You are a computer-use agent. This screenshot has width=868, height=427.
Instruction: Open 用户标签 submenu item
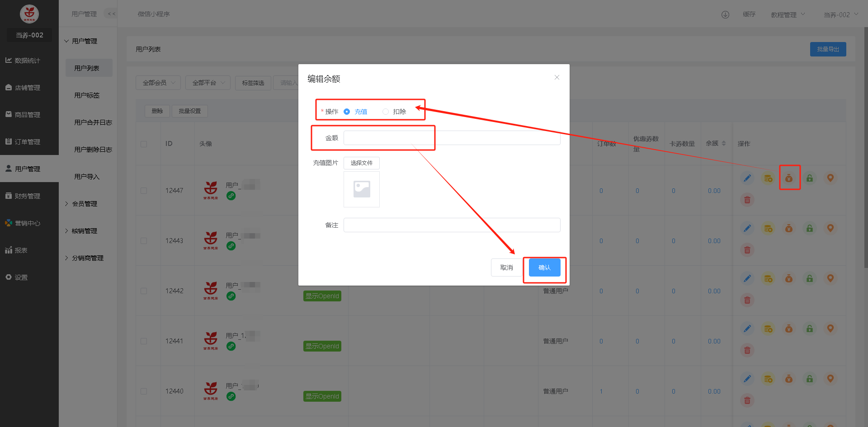[87, 95]
